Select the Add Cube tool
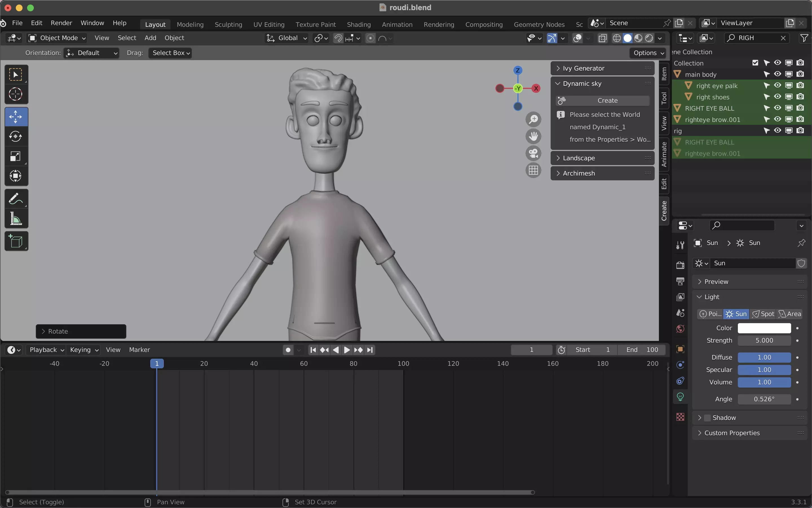812x508 pixels. [x=16, y=241]
